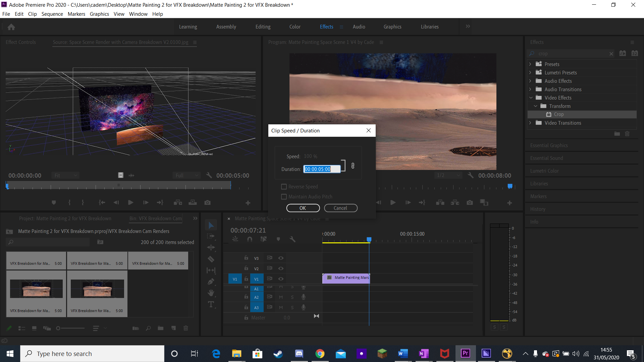Click timeline snap magnet icon
This screenshot has height=362, width=644.
(250, 239)
